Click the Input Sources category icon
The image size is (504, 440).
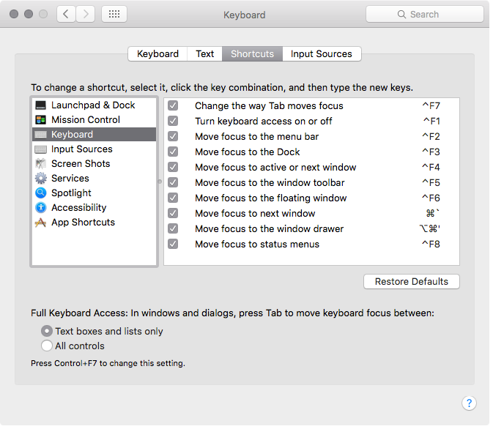[40, 149]
